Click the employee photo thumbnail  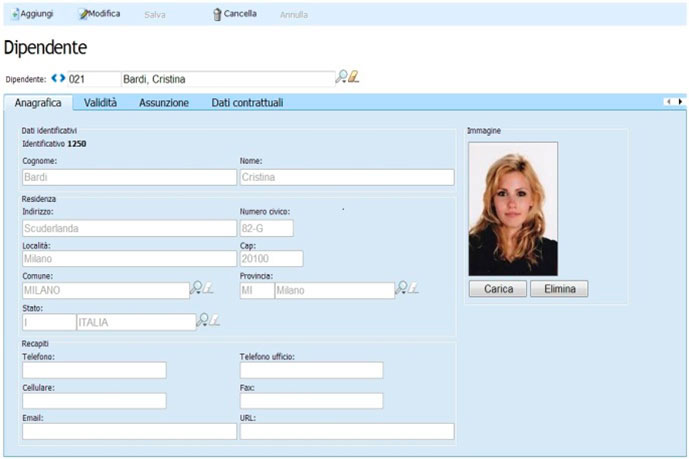pyautogui.click(x=513, y=209)
